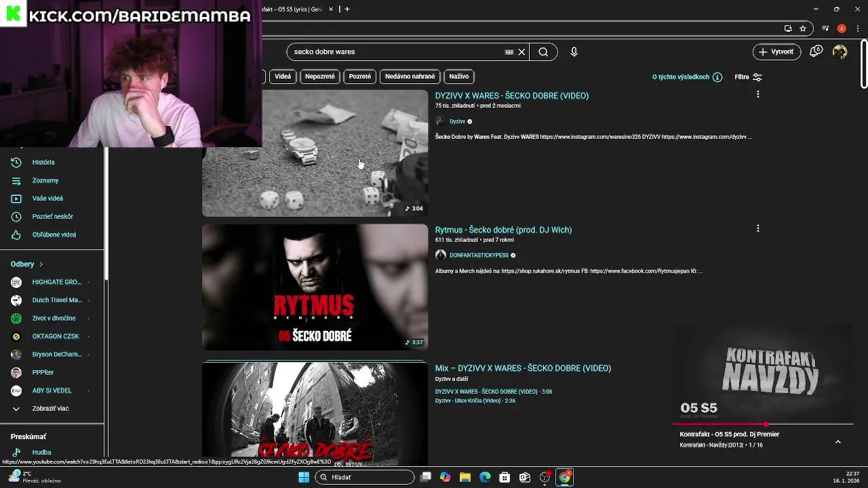Click the taskbar Hľadať search box

(366, 477)
